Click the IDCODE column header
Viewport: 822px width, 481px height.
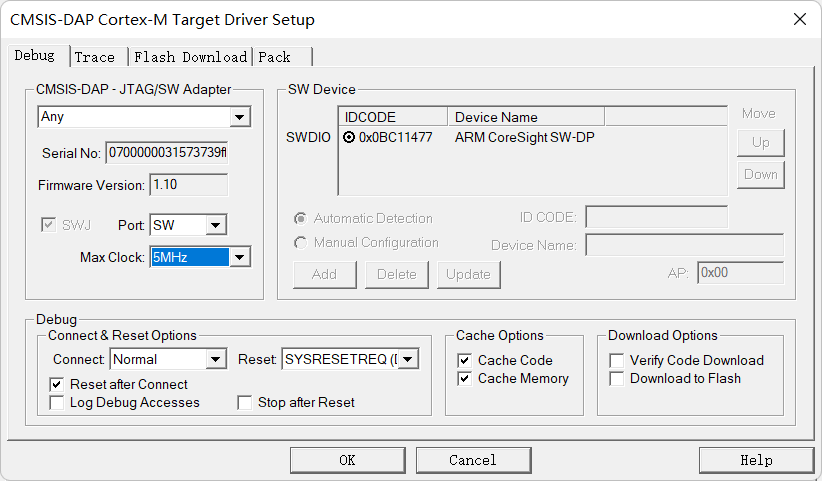pos(394,117)
